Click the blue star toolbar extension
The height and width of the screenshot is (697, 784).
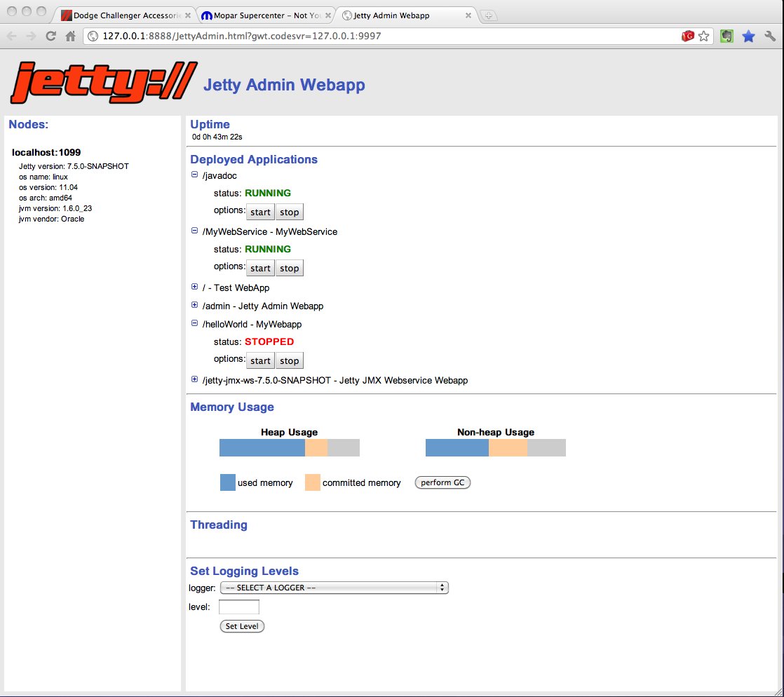pos(748,36)
